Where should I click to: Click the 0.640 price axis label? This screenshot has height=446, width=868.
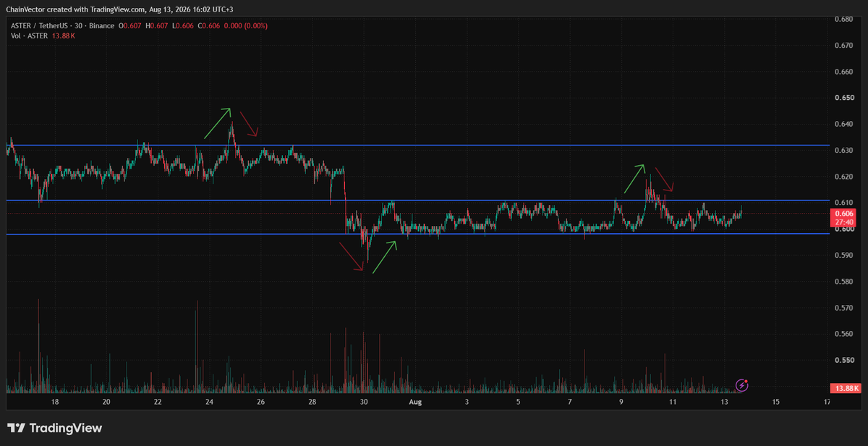(844, 124)
